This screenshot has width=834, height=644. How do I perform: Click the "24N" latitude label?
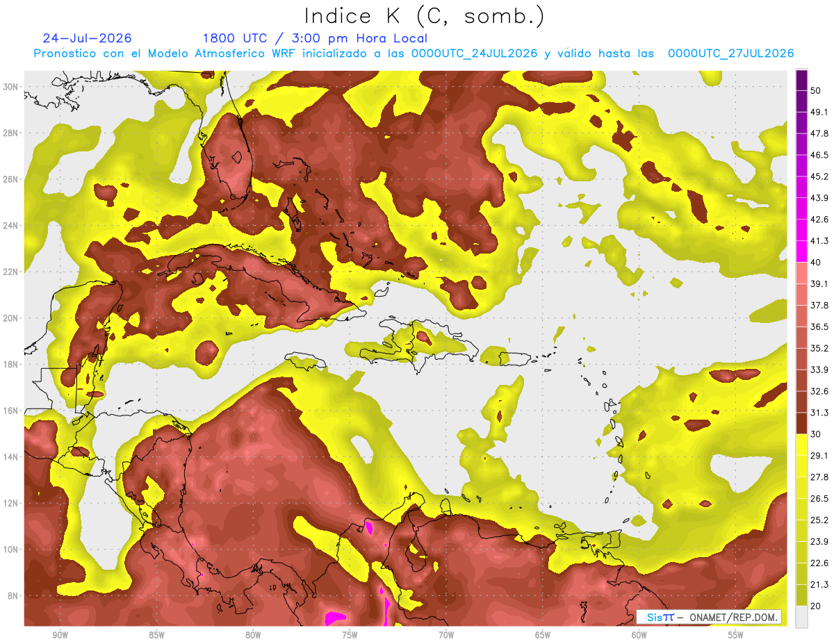[x=12, y=225]
